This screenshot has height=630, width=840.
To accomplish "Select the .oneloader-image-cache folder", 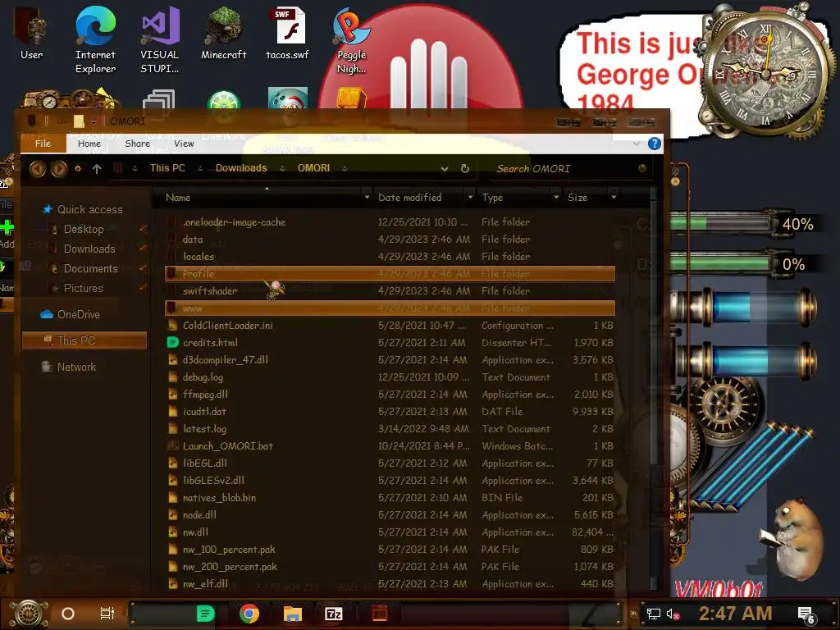I will click(x=234, y=222).
